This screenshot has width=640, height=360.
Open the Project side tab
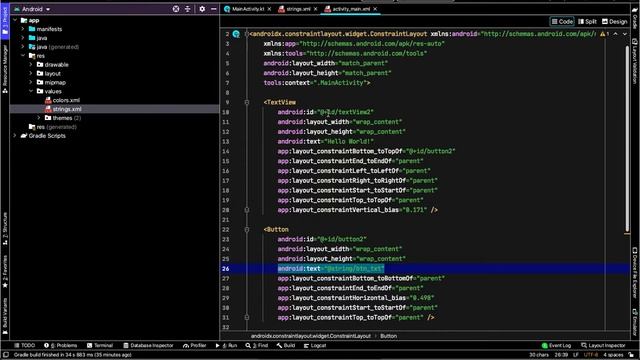[5, 21]
